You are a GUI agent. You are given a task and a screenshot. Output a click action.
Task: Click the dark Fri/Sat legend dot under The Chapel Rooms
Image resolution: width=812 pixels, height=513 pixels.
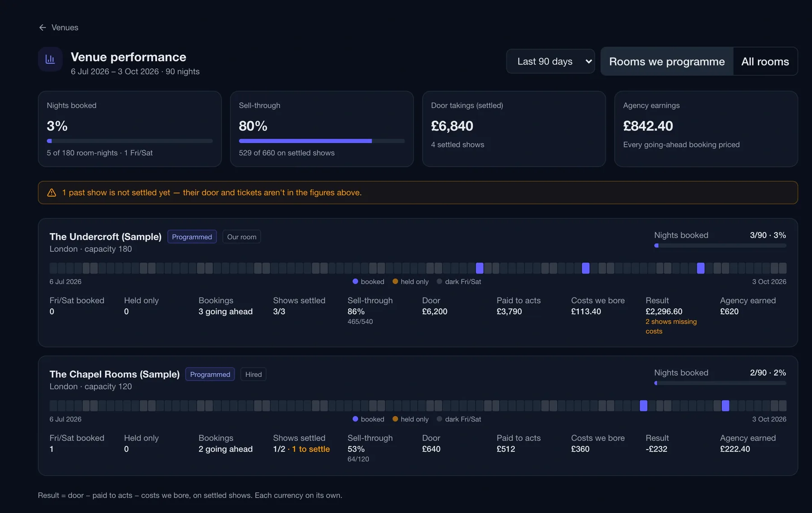[x=439, y=419]
